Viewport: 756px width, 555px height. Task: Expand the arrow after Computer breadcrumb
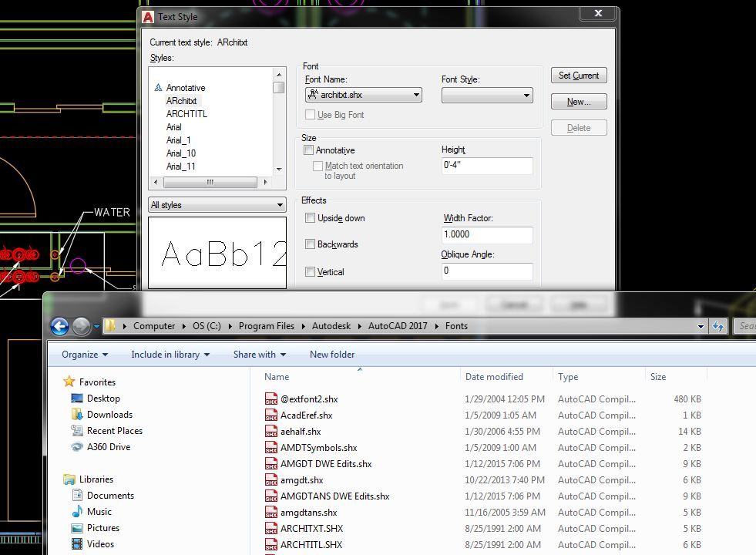coord(184,326)
